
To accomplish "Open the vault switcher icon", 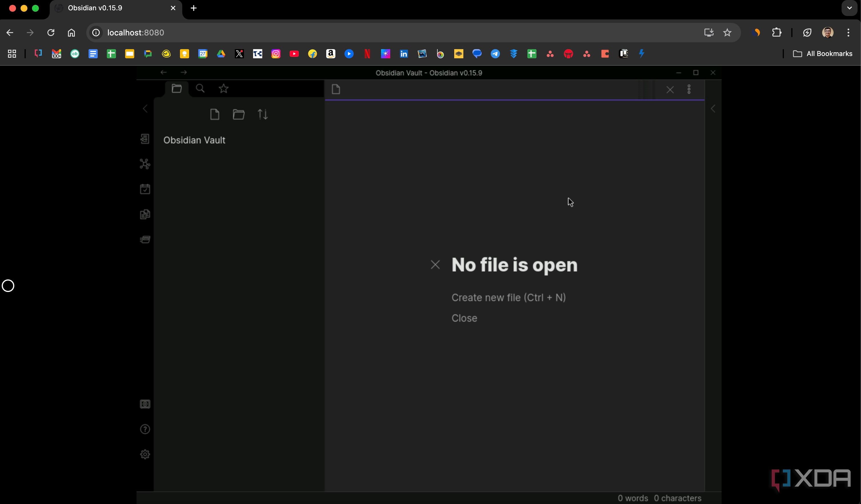I will point(145,404).
